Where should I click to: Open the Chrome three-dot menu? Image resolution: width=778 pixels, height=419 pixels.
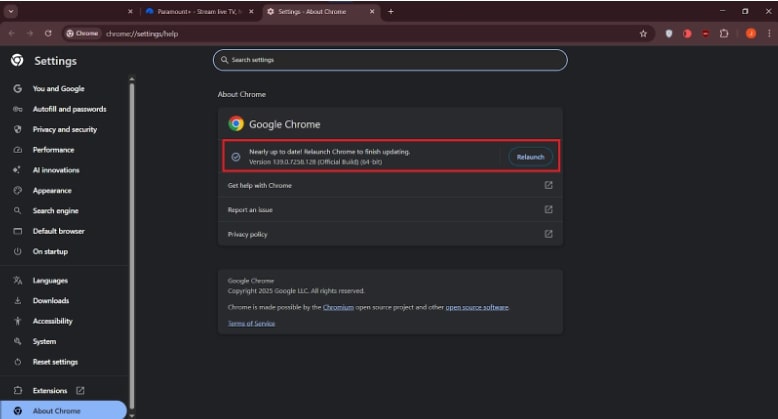click(x=769, y=33)
